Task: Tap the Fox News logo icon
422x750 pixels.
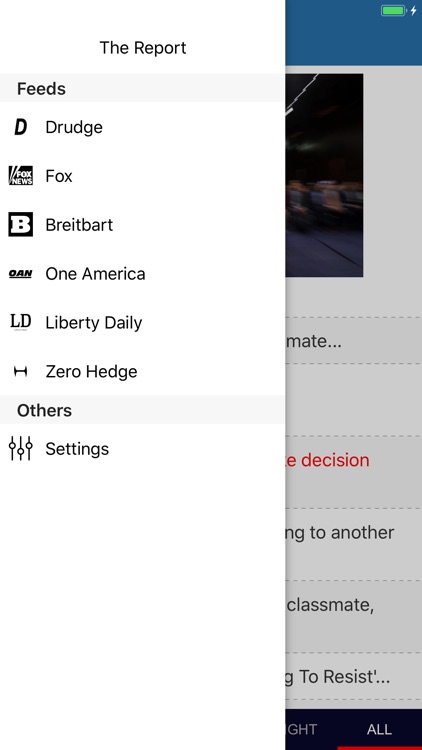Action: 21,176
